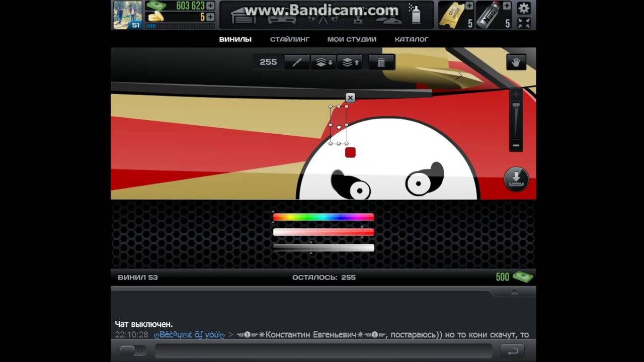Image resolution: width=644 pixels, height=362 pixels.
Task: Switch to ВИНИЛЫ tab
Action: pos(235,39)
